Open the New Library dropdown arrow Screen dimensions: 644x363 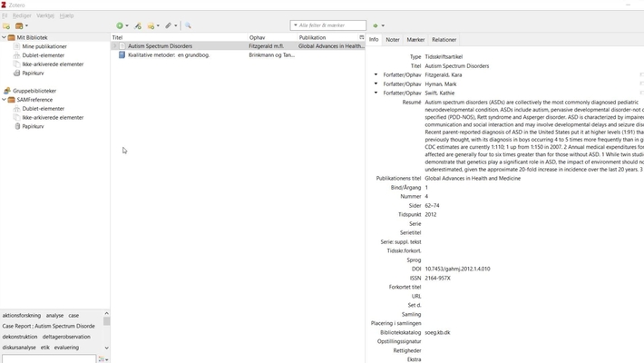point(26,26)
